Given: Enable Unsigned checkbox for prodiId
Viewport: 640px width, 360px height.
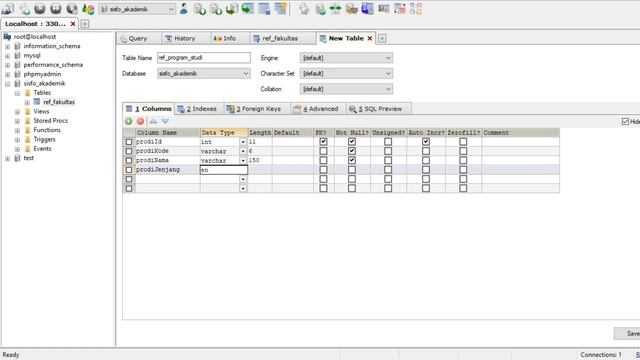Looking at the screenshot, I should coord(388,142).
